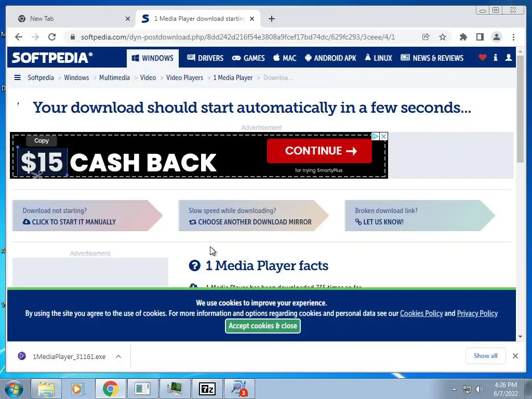The image size is (532, 399).
Task: Click the red heart favorites icon
Action: click(482, 58)
